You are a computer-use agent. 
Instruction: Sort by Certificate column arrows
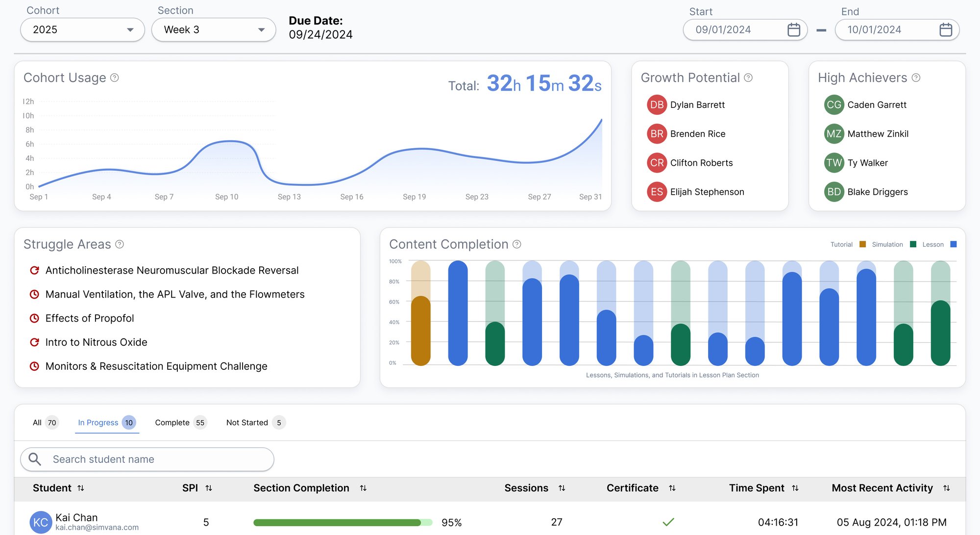[x=672, y=488]
